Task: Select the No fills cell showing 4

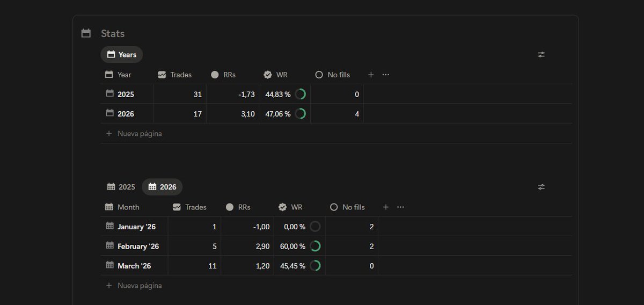Action: click(337, 114)
